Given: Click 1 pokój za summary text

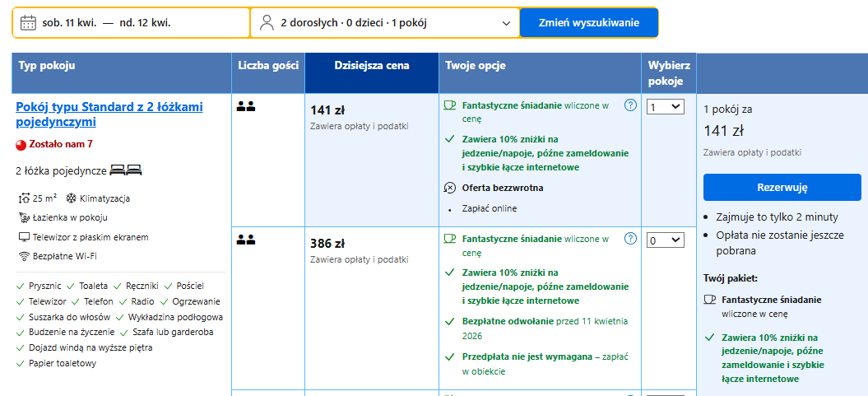Looking at the screenshot, I should (727, 109).
